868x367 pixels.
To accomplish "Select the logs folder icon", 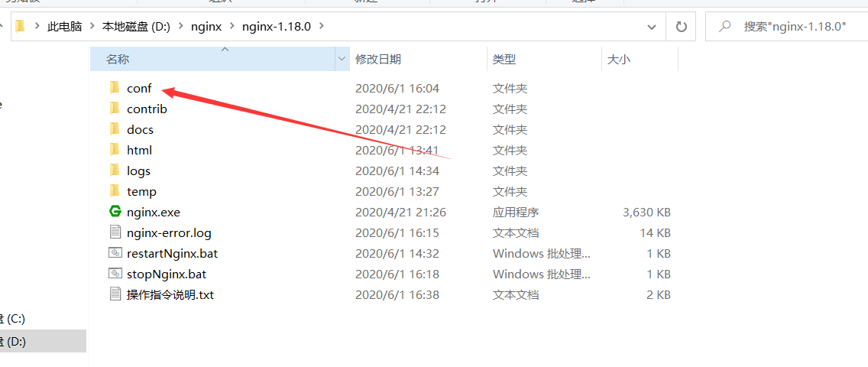I will click(x=115, y=171).
